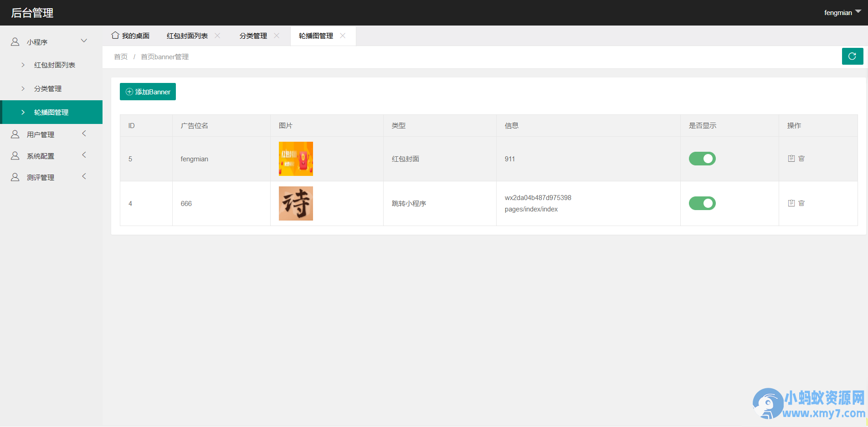This screenshot has height=427, width=868.
Task: Click the home icon on 我的桌面 tab
Action: tap(115, 35)
